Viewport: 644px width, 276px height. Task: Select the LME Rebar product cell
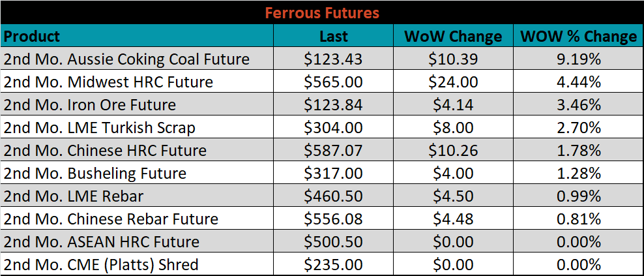(137, 196)
